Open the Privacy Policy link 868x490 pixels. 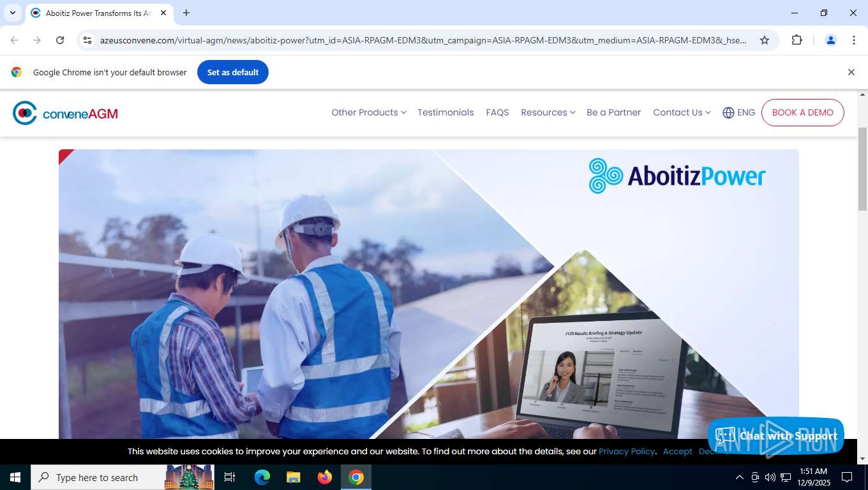627,451
